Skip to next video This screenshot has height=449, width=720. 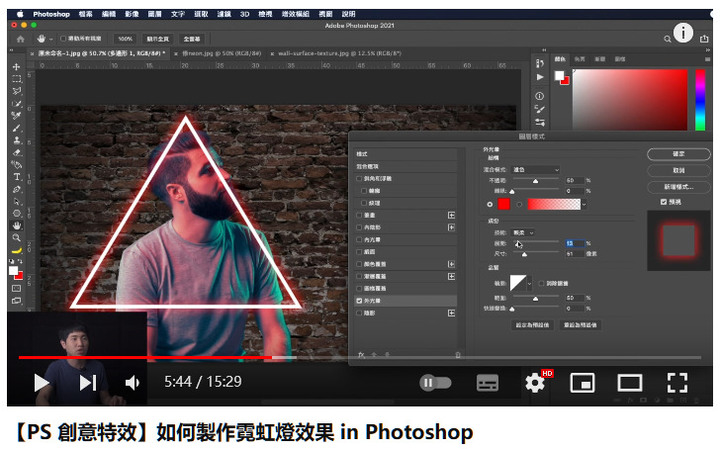click(87, 382)
